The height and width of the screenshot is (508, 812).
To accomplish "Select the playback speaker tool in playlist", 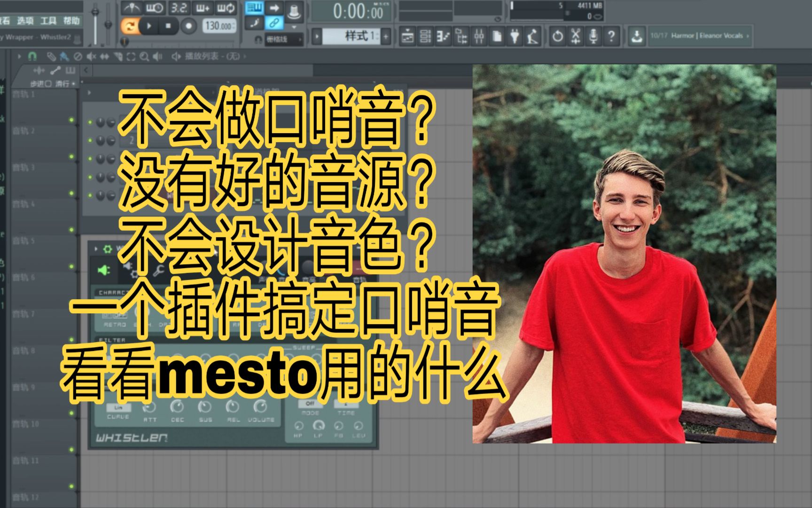I will 157,56.
